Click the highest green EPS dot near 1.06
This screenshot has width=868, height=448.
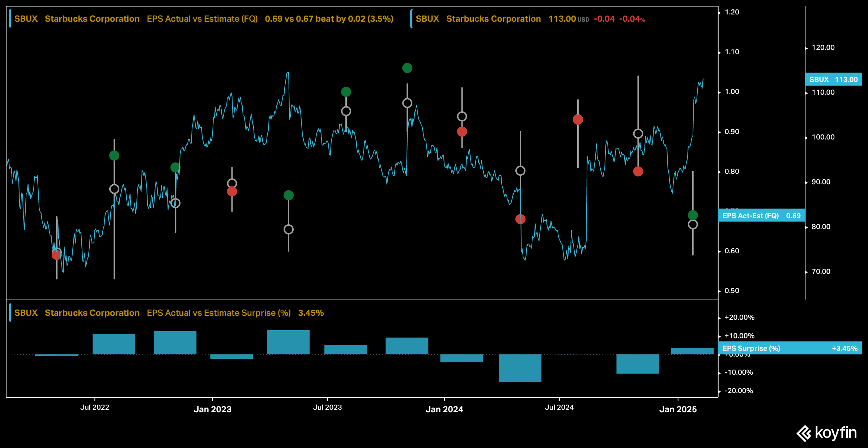coord(407,68)
